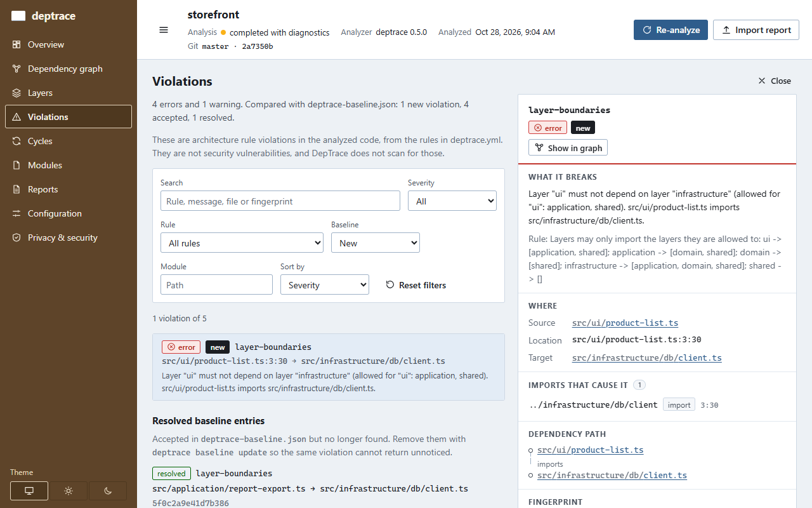Click the Cycles icon in sidebar
The width and height of the screenshot is (812, 508).
16,141
